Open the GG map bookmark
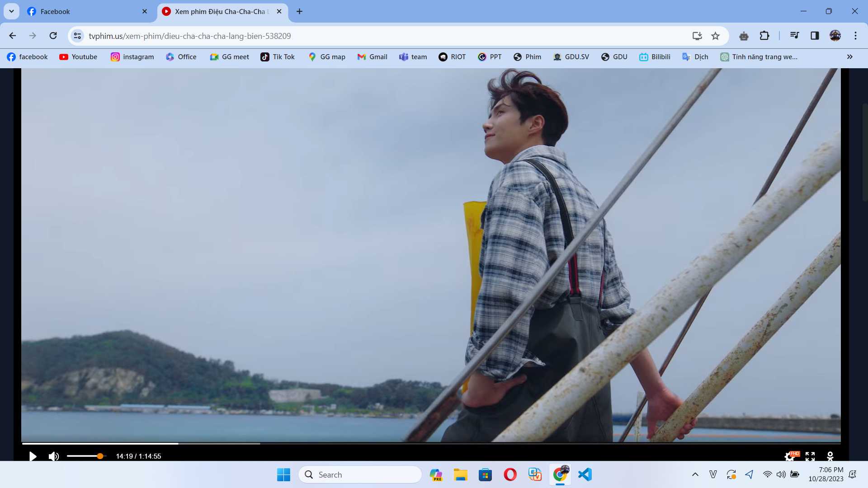Viewport: 868px width, 488px height. point(327,57)
